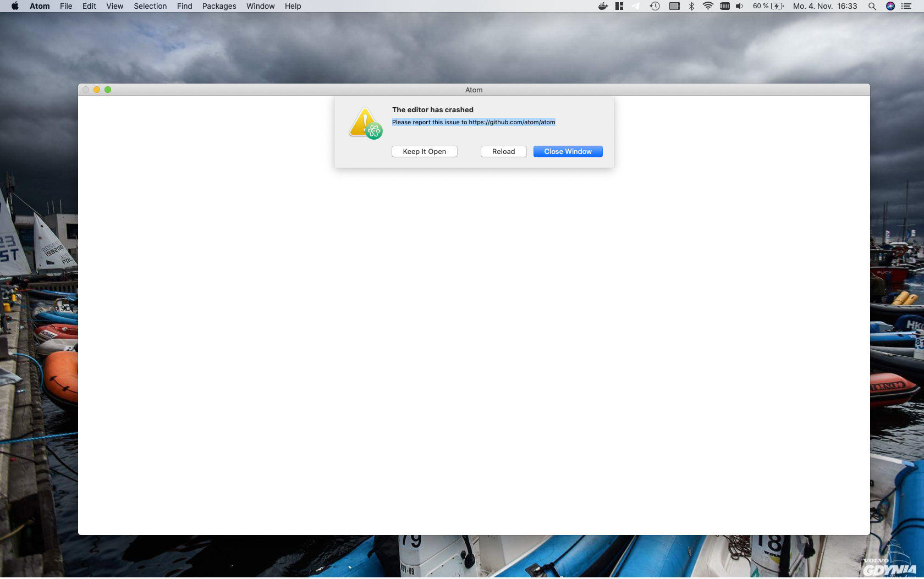Open the Atom application menu
Viewport: 924px width, 579px height.
tap(40, 6)
